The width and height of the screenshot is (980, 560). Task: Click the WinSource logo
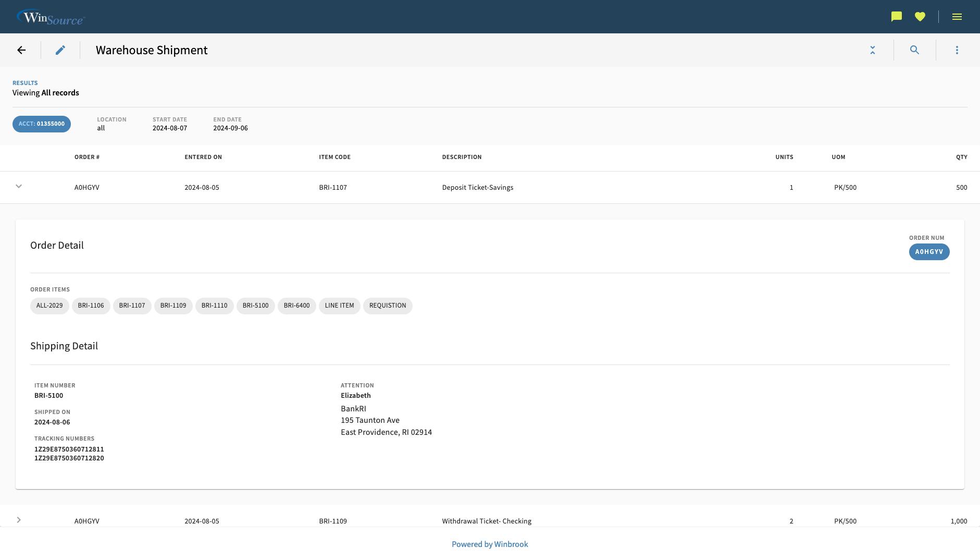51,16
